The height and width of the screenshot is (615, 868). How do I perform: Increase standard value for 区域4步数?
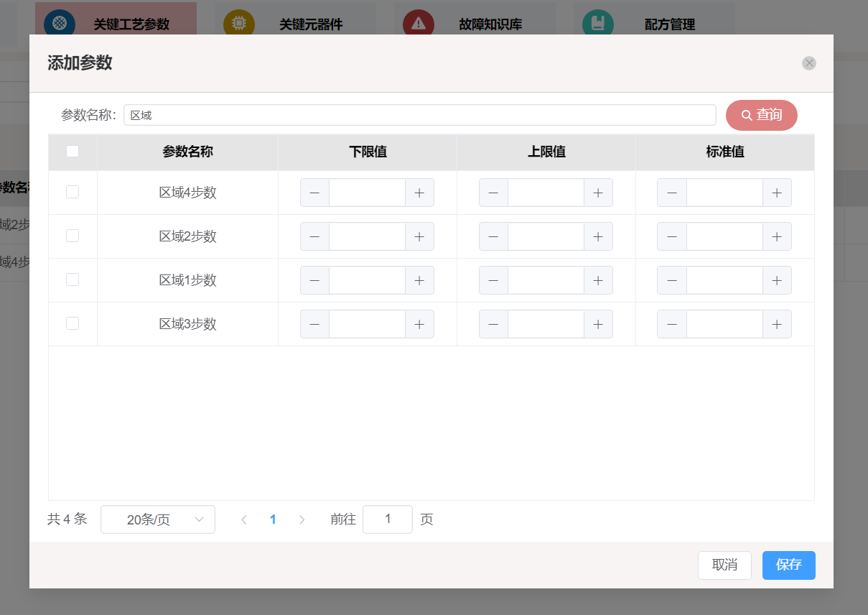pos(777,193)
